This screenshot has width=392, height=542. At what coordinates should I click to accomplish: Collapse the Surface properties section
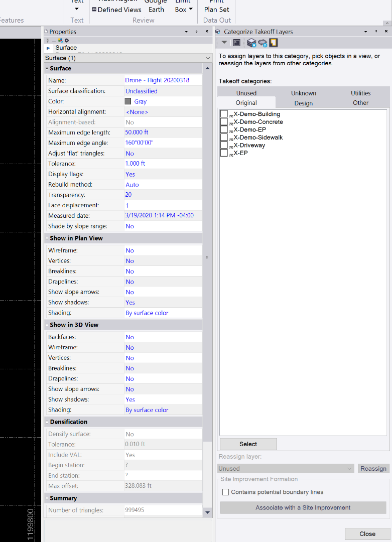tap(47, 68)
